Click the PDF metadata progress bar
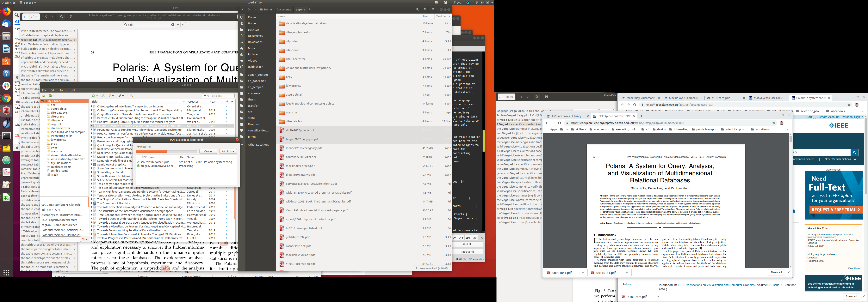Screen dimensions: 868x302 [166, 152]
